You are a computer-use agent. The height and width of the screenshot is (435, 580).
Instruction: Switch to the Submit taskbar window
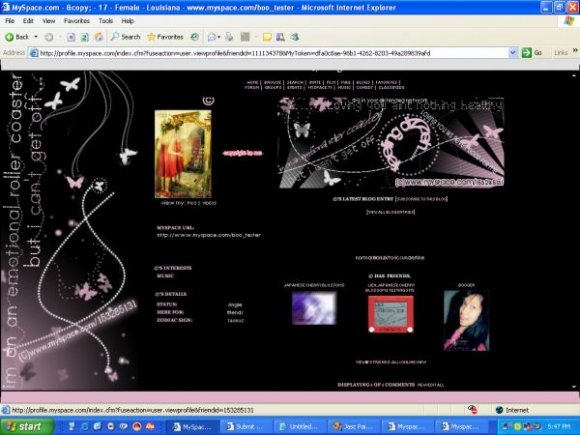247,427
